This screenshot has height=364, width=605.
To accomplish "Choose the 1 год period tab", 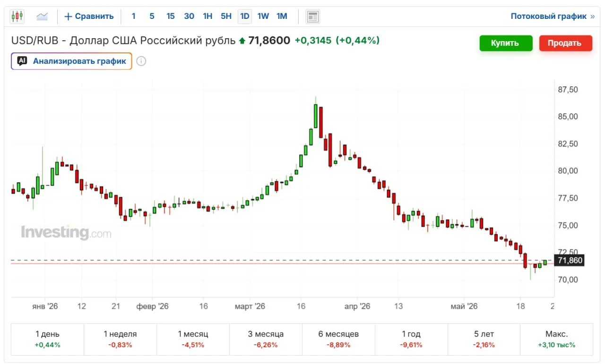I will (x=411, y=339).
